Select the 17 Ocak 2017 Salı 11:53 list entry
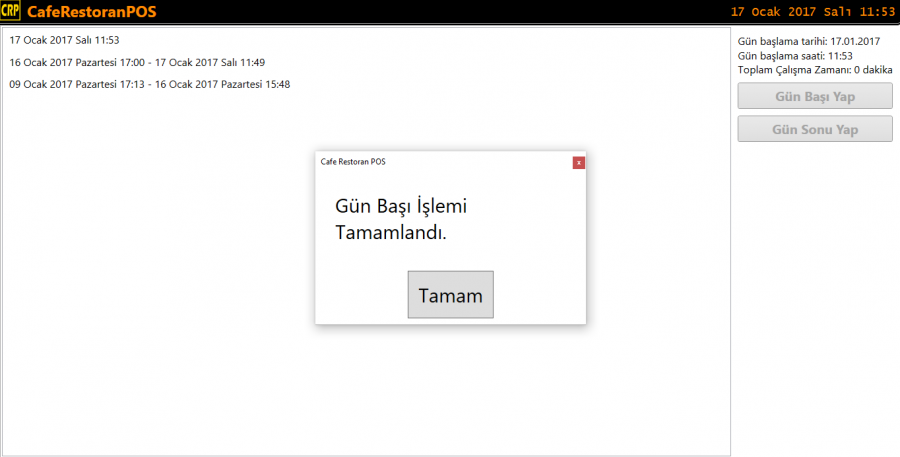 click(64, 40)
